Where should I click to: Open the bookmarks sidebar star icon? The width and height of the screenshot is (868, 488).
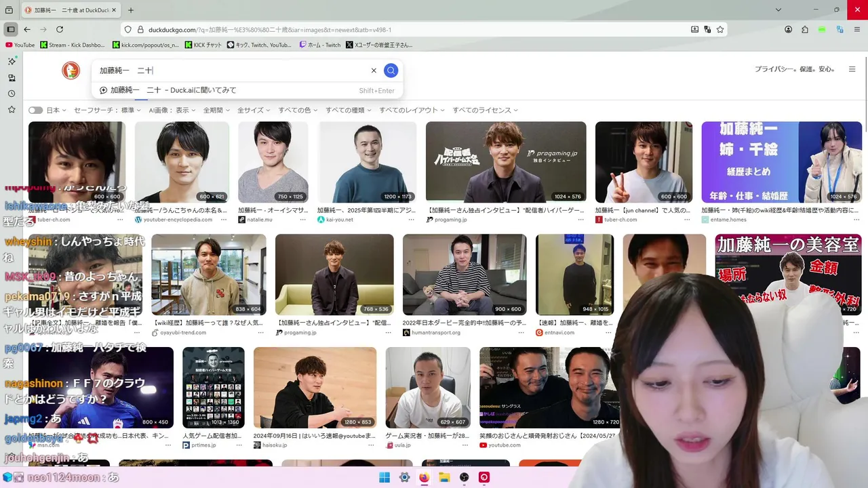(12, 109)
